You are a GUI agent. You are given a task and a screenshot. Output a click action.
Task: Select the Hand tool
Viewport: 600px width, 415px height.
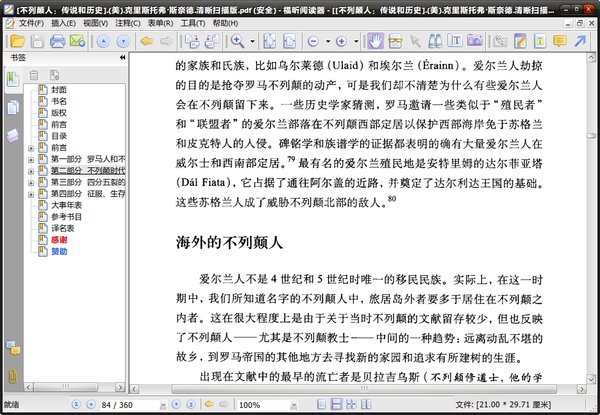376,41
